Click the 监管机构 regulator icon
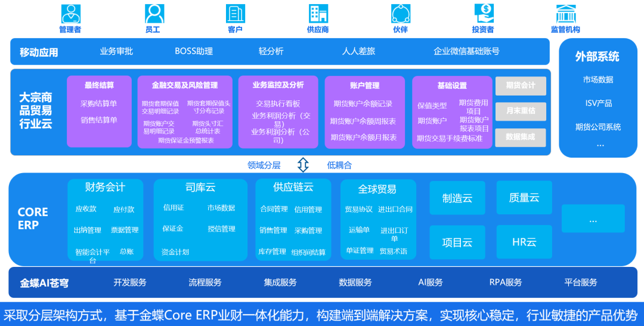 (x=565, y=13)
